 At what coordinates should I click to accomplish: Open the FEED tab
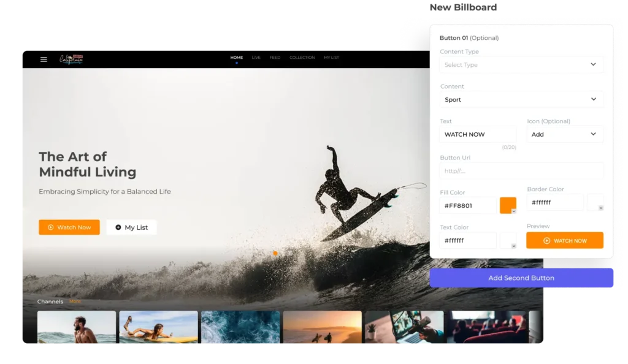(x=275, y=58)
